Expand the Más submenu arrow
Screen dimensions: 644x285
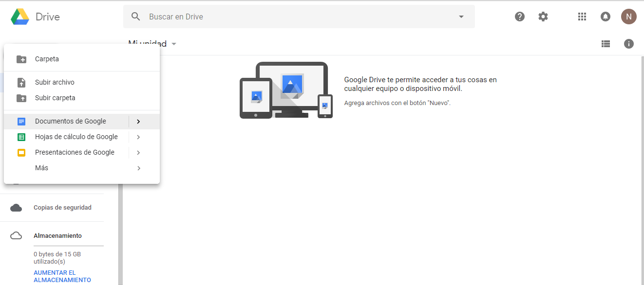point(139,168)
